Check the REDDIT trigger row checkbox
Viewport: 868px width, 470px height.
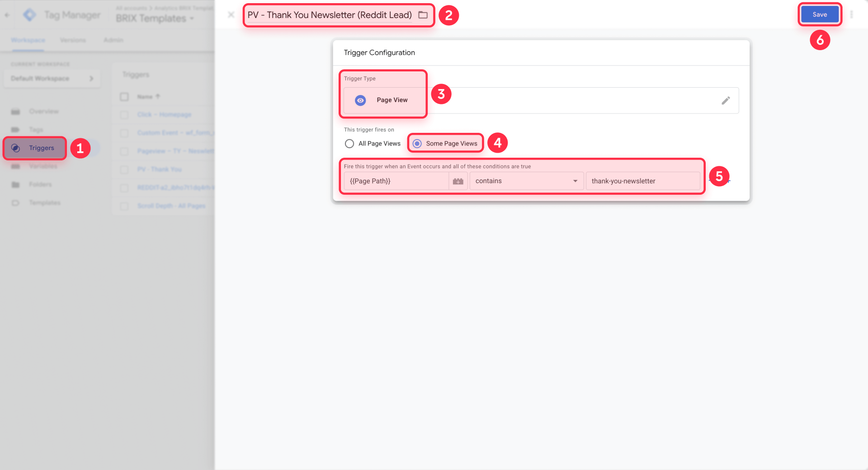coord(124,188)
